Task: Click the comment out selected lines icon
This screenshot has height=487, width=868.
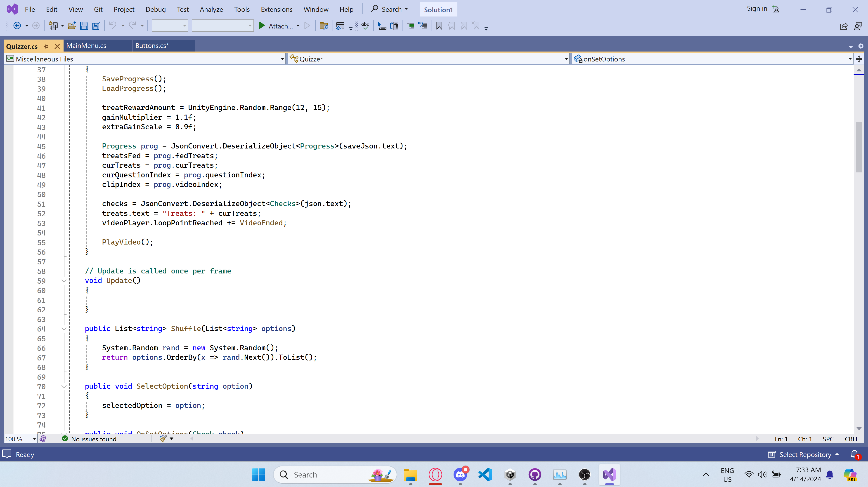Action: click(x=410, y=26)
